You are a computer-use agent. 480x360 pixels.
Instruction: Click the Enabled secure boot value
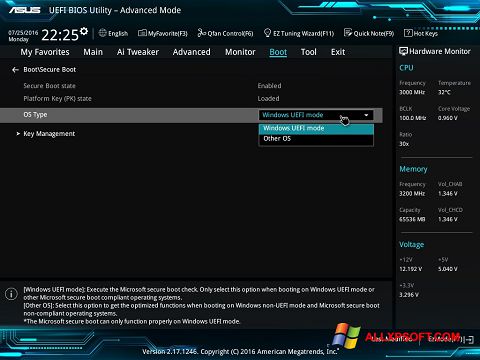[269, 86]
